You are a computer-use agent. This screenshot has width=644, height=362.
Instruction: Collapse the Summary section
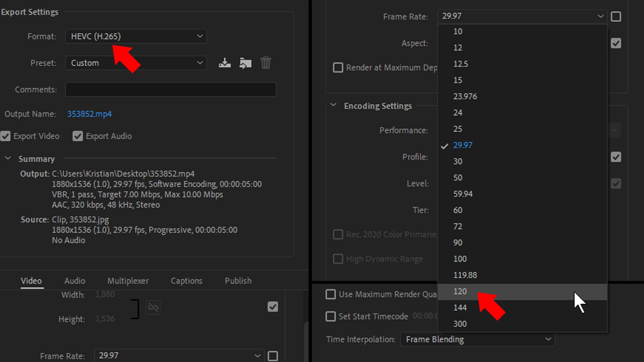pyautogui.click(x=8, y=158)
